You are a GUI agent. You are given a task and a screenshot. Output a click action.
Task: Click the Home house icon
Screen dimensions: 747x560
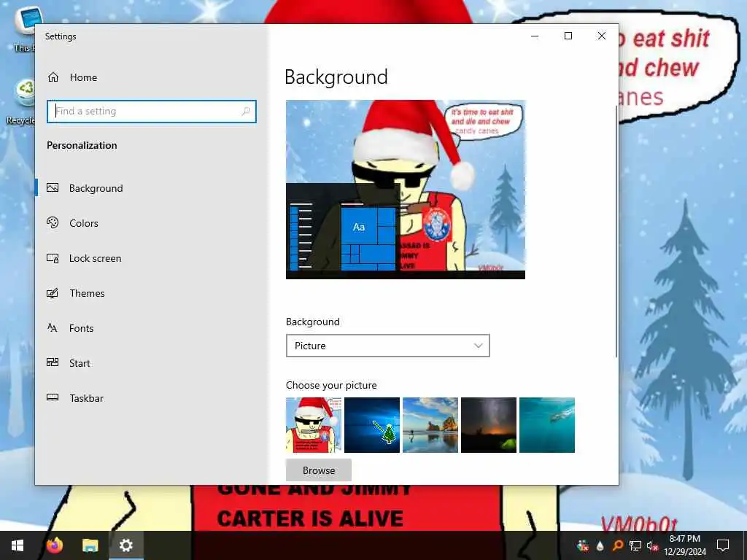(x=53, y=77)
